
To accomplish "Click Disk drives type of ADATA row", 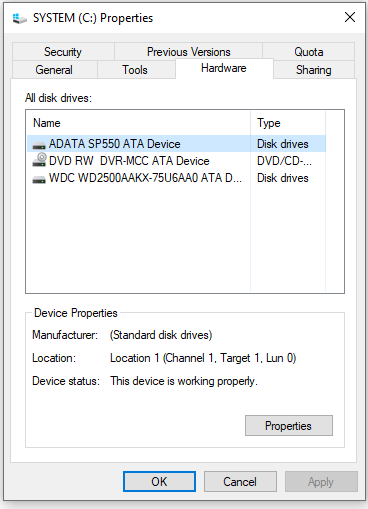I will tap(283, 144).
